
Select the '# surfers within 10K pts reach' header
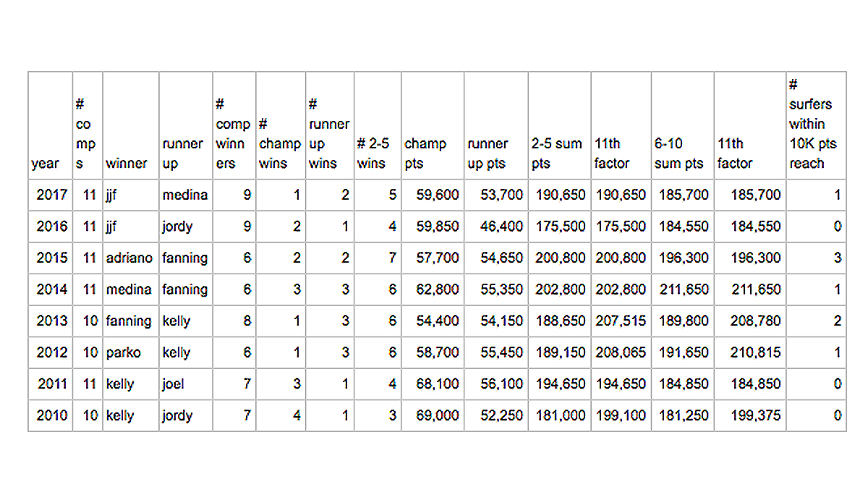tap(817, 125)
